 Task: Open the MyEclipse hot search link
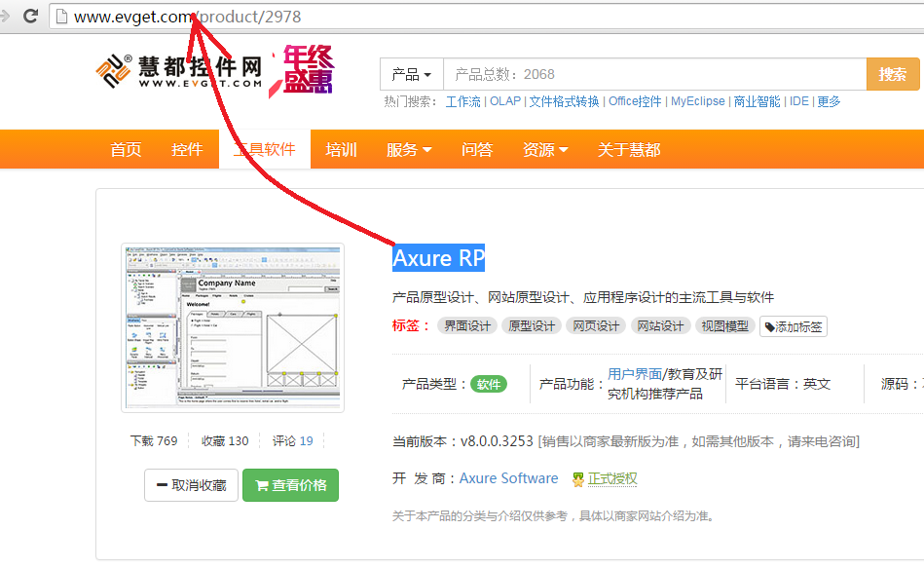click(698, 101)
